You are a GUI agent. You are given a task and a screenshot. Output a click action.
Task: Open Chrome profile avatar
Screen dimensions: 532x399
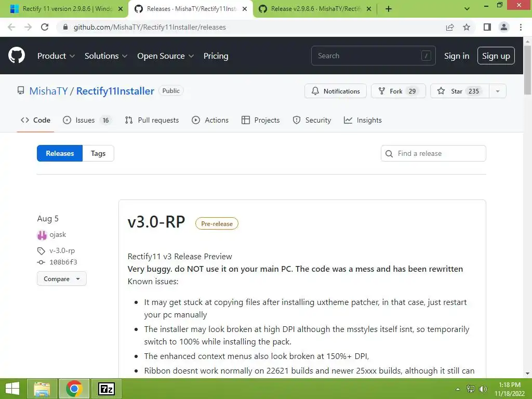coord(504,27)
